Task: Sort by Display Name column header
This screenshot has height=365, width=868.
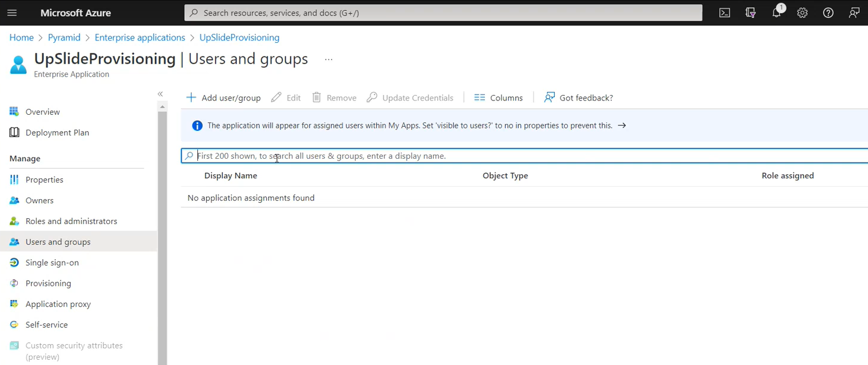Action: pyautogui.click(x=231, y=175)
